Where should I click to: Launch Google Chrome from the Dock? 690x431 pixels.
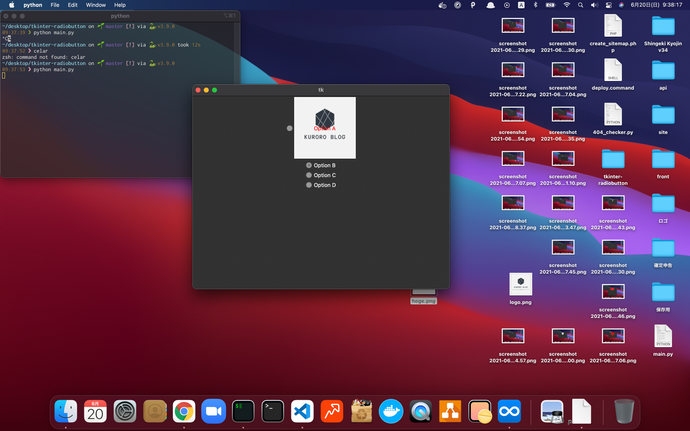click(184, 411)
